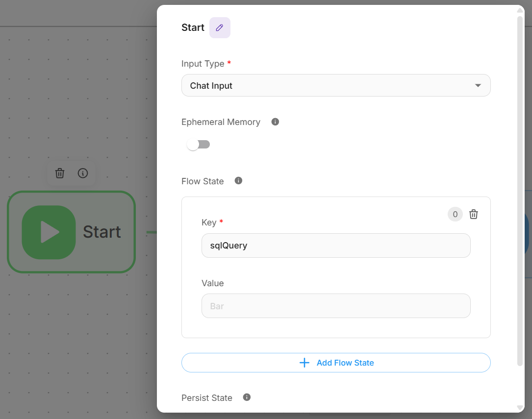Viewport: 532px width, 419px height.
Task: Click the pencil icon to rename Start
Action: point(220,28)
